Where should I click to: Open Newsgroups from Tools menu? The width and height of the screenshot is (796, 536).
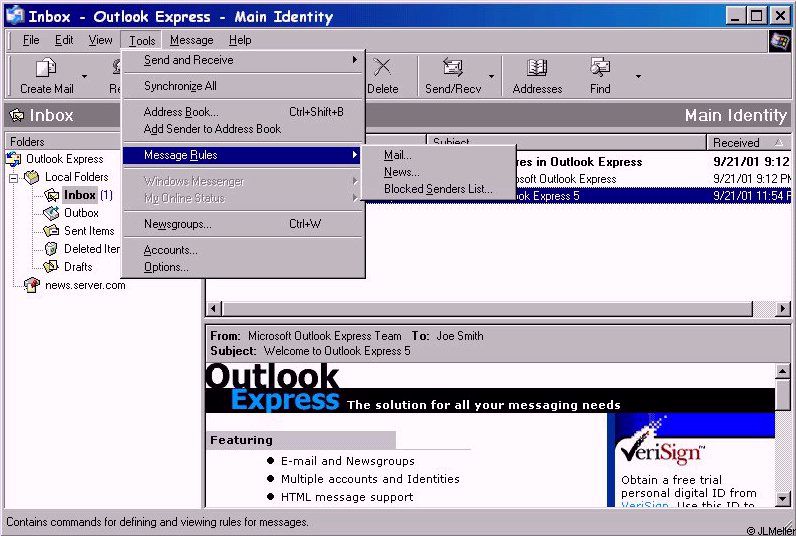(x=244, y=224)
